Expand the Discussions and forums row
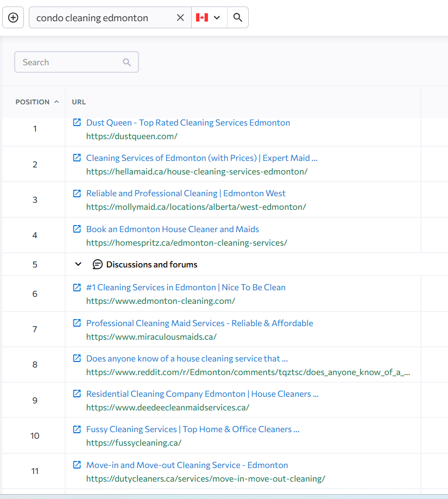Image resolution: width=448 pixels, height=499 pixels. 78,264
